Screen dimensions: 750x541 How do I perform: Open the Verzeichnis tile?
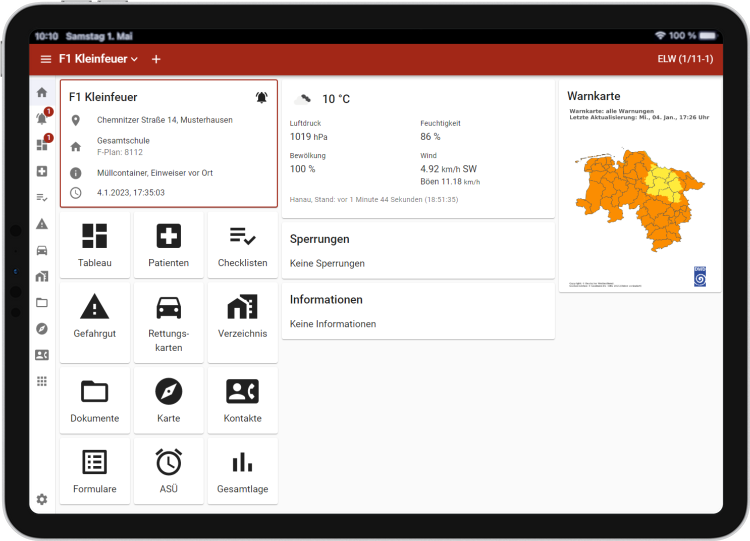click(242, 322)
